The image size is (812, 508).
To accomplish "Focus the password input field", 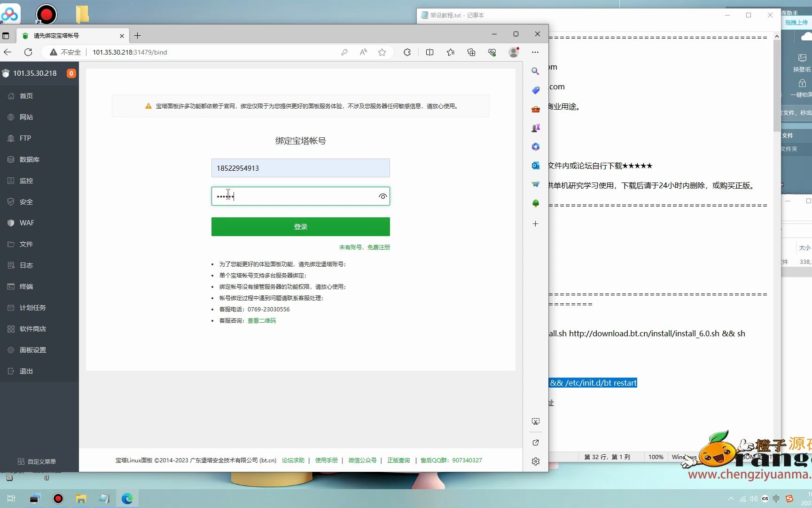I will click(301, 196).
